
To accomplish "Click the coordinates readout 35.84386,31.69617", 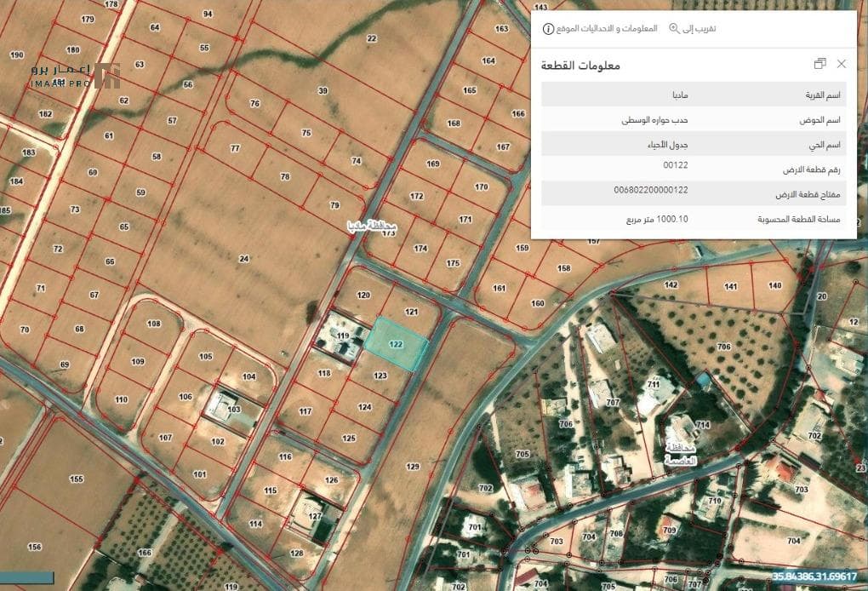I will (815, 576).
